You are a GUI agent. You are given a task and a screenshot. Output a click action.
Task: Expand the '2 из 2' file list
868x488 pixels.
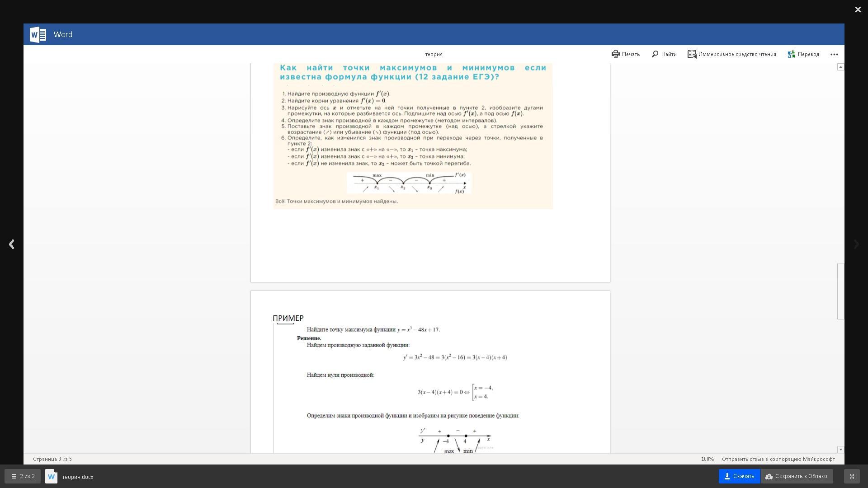pos(23,476)
